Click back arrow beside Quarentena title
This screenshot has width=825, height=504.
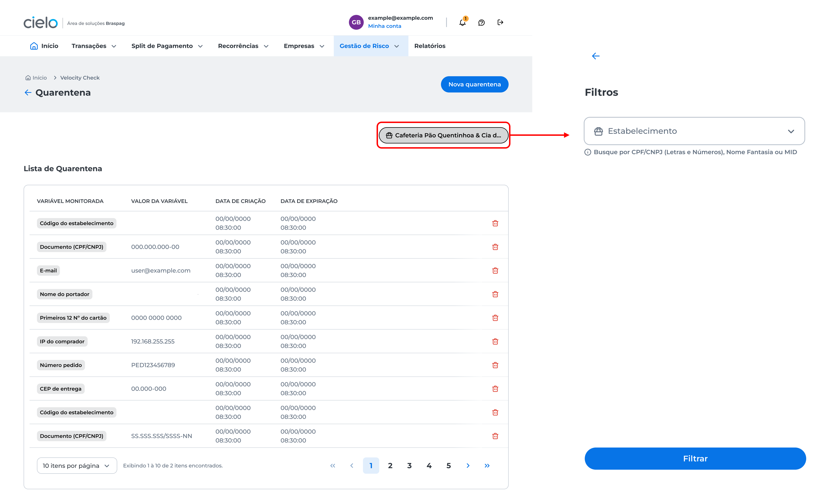pyautogui.click(x=28, y=92)
